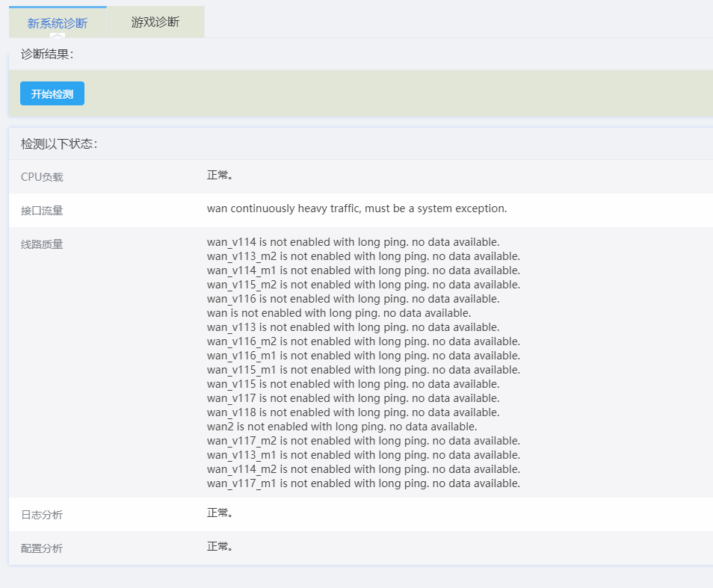Click the 配置分析 row label
This screenshot has width=713, height=588.
click(42, 548)
